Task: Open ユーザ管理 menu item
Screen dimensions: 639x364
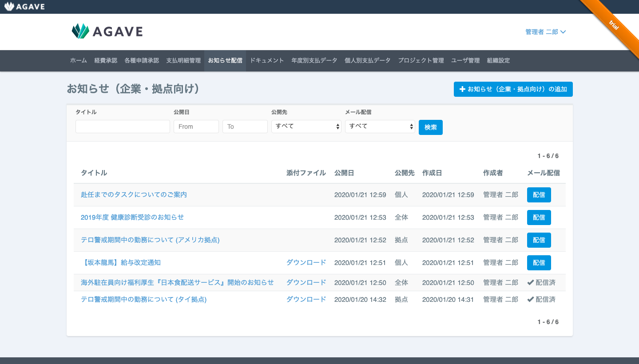Action: pos(465,60)
